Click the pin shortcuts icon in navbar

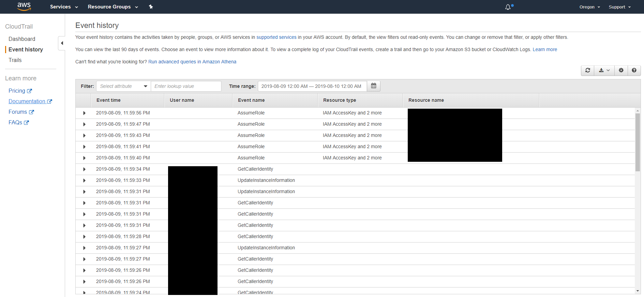(x=151, y=7)
